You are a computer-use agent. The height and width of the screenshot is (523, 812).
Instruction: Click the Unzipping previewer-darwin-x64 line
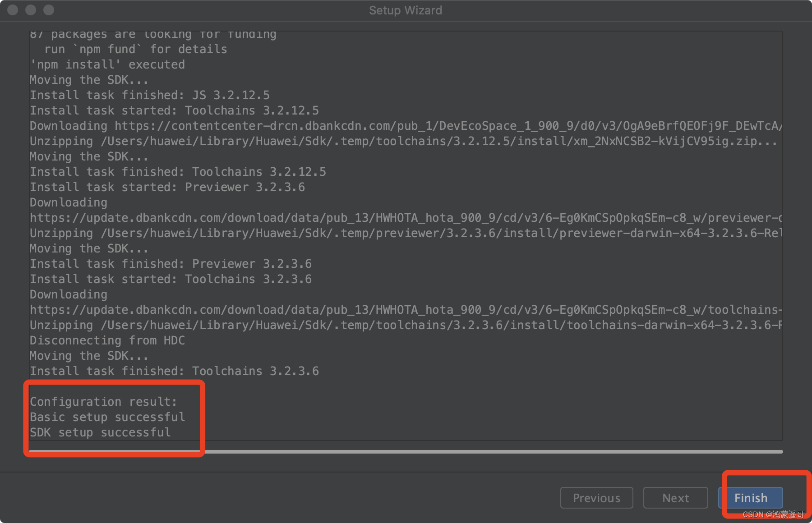tap(406, 233)
